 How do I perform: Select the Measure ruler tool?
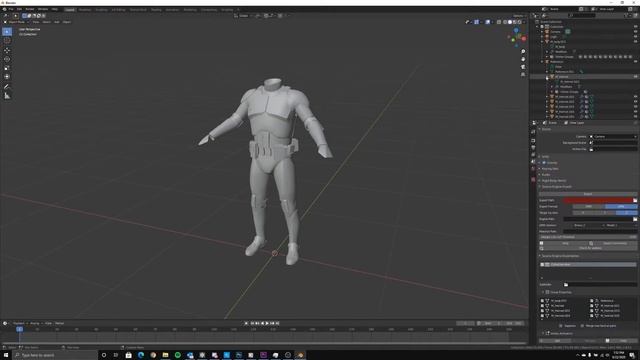point(7,96)
